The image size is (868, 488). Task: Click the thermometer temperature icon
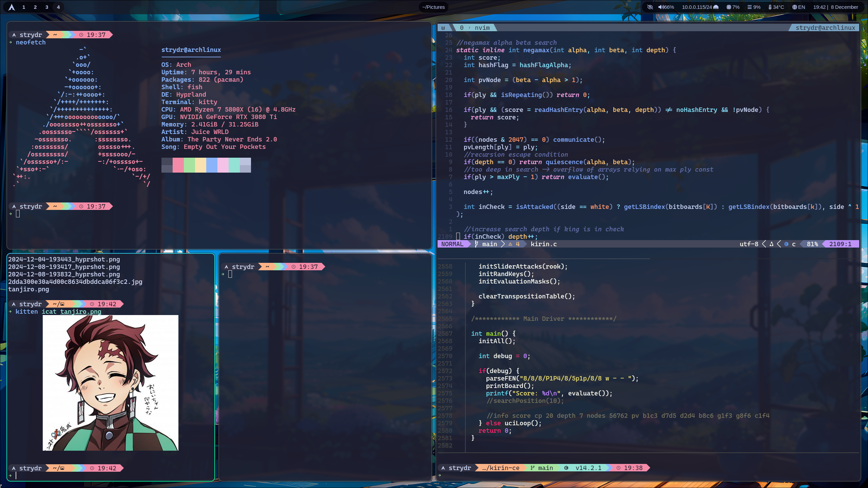coord(770,7)
